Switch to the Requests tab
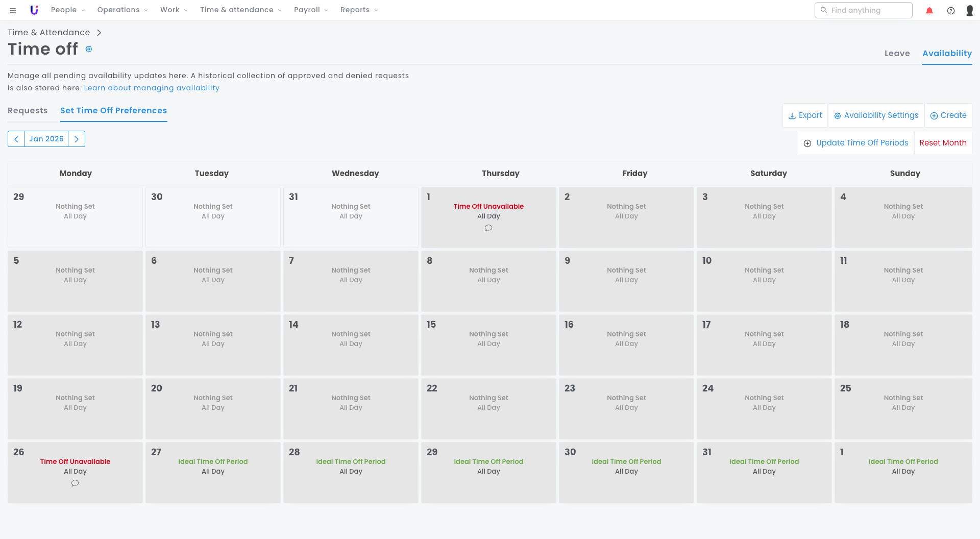The width and height of the screenshot is (980, 539). [28, 111]
